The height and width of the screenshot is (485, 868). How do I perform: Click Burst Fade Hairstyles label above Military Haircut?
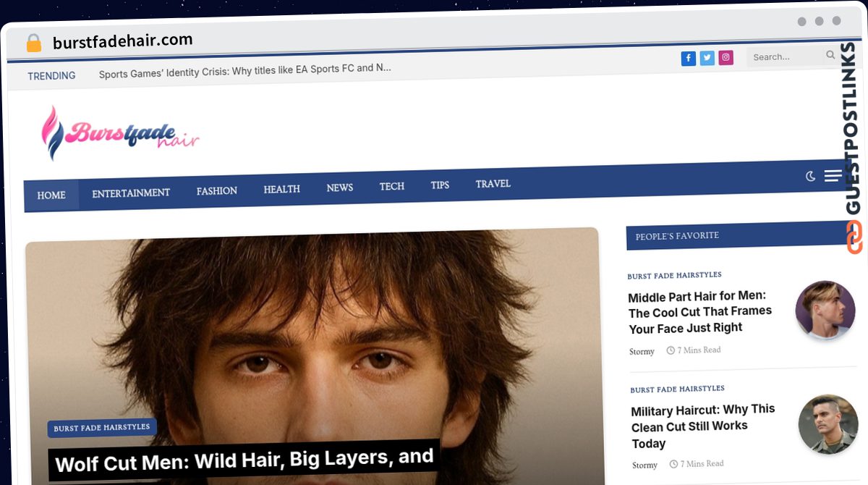[677, 389]
